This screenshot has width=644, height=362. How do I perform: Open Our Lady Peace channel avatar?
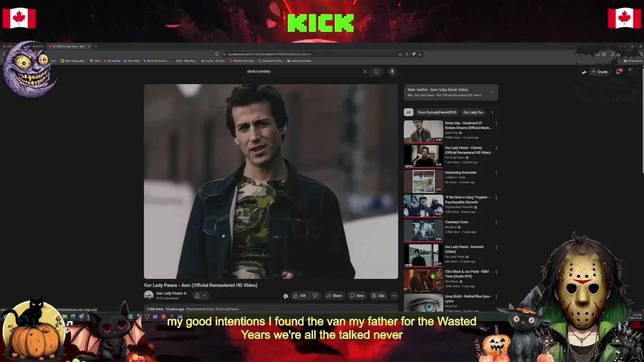pyautogui.click(x=148, y=296)
